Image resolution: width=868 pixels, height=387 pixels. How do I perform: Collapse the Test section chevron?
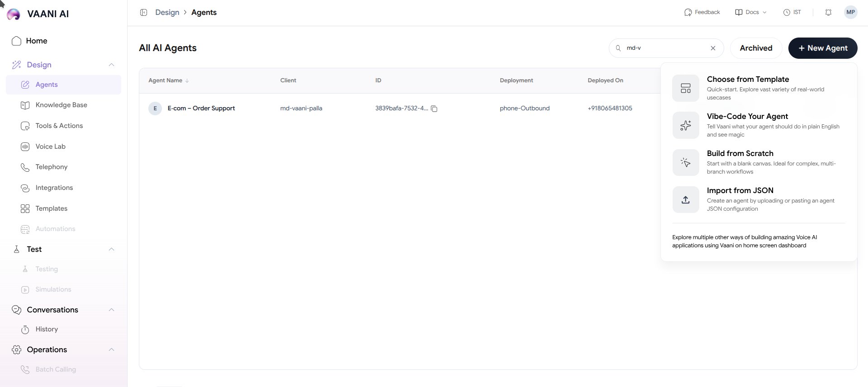111,249
